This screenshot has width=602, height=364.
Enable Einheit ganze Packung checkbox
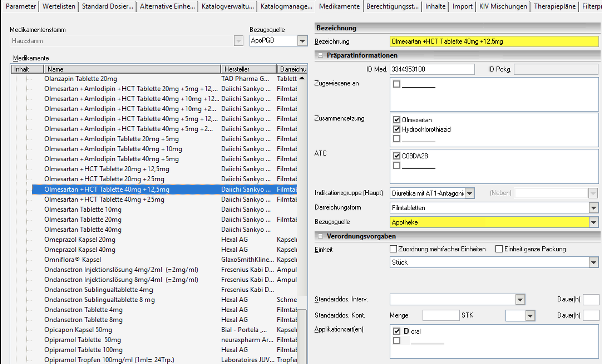[x=499, y=249]
